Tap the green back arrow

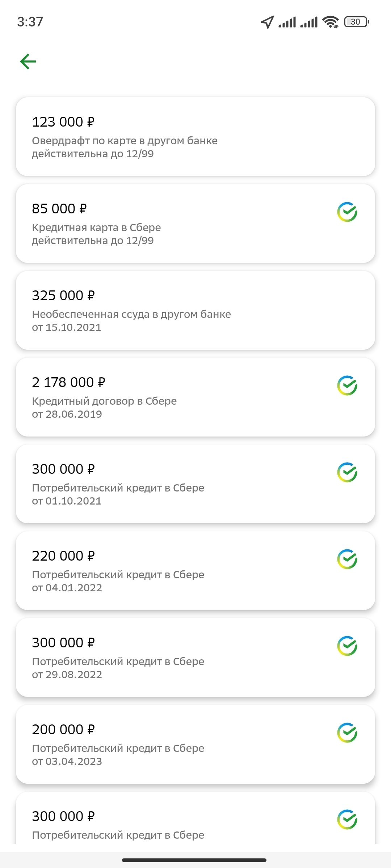28,61
